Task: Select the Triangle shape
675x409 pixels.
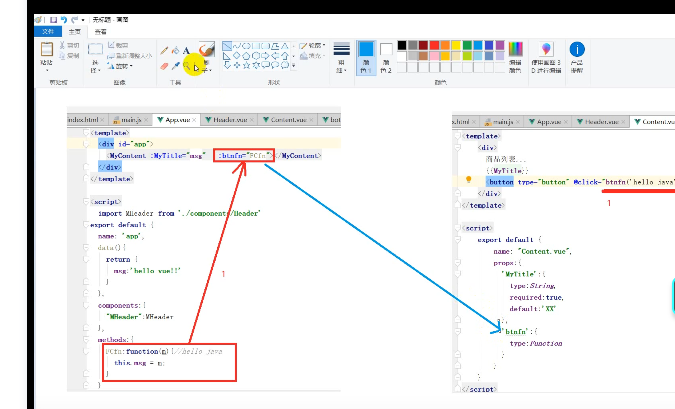Action: coord(285,46)
